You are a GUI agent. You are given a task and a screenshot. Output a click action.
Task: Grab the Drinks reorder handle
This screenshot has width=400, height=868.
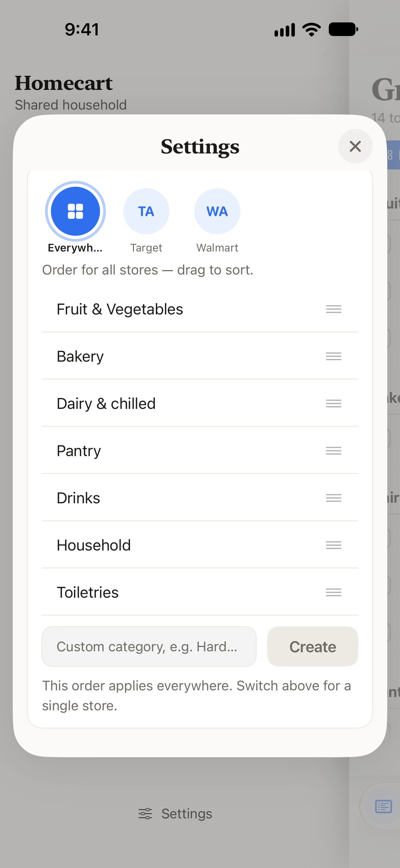(x=334, y=498)
